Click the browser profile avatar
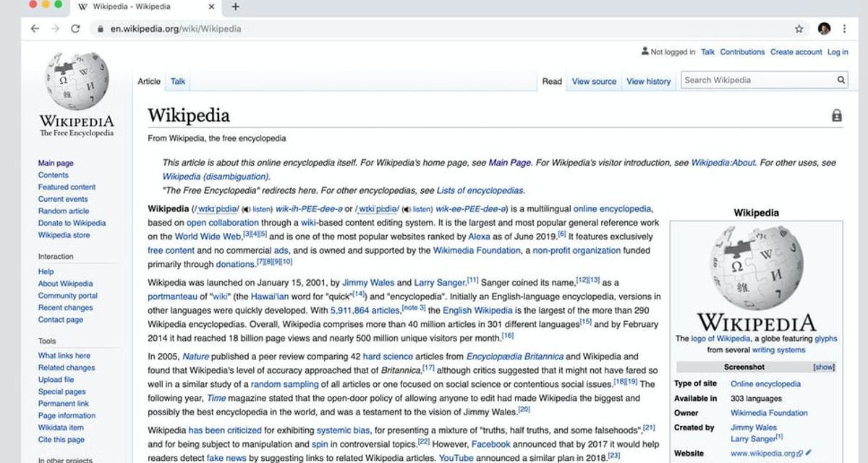 pyautogui.click(x=822, y=29)
